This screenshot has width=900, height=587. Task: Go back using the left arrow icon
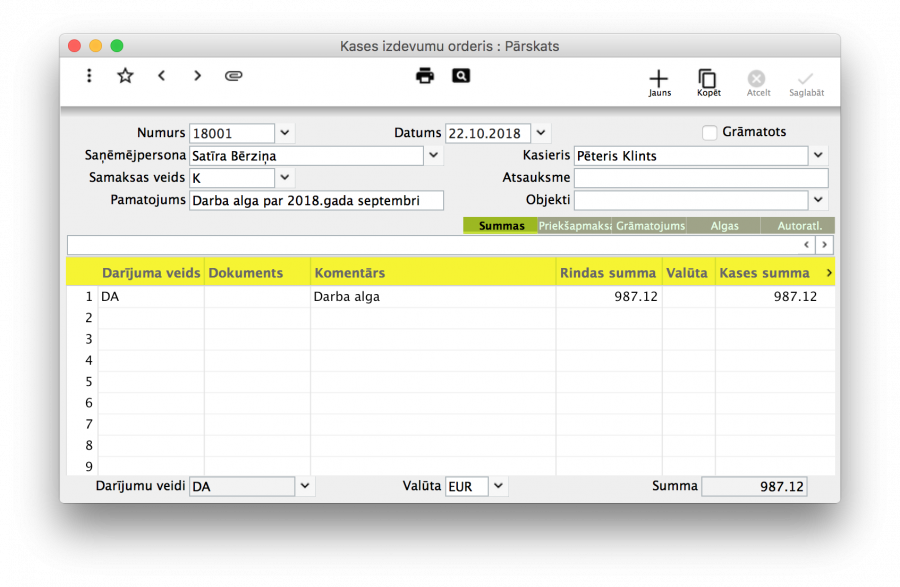(161, 75)
